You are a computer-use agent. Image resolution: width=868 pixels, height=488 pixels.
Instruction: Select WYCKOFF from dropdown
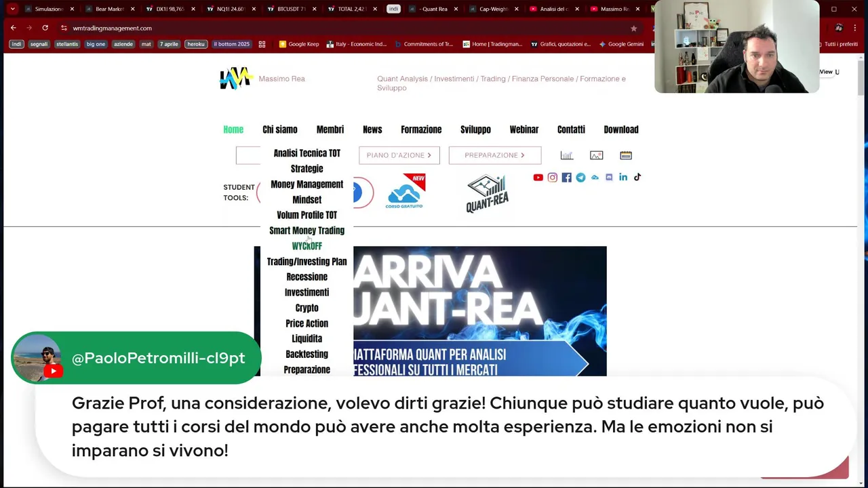tap(307, 246)
